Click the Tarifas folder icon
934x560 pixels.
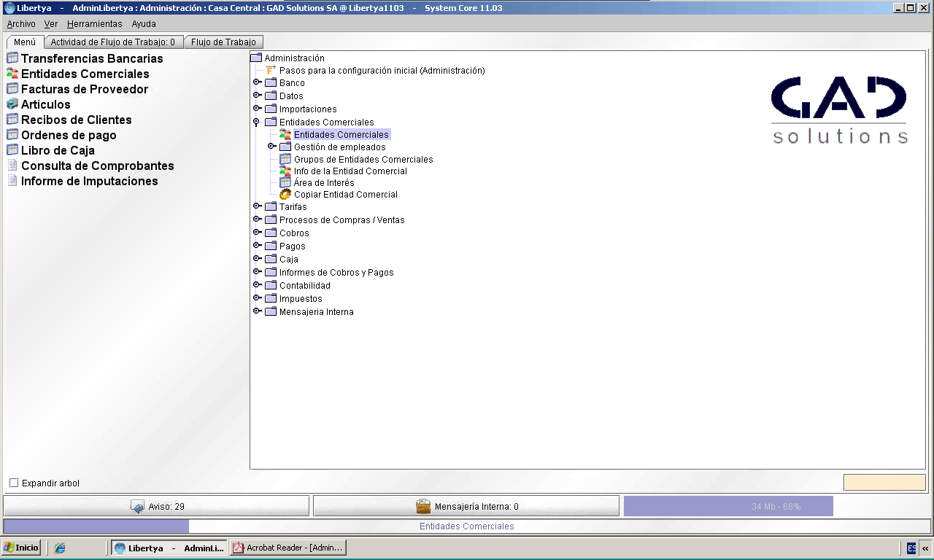[x=271, y=207]
